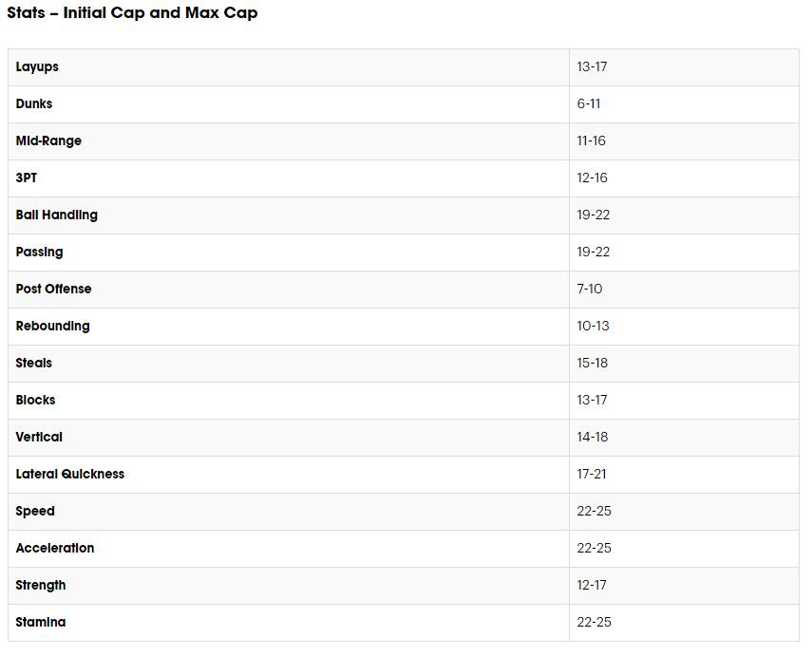Click the Passing row label

39,253
